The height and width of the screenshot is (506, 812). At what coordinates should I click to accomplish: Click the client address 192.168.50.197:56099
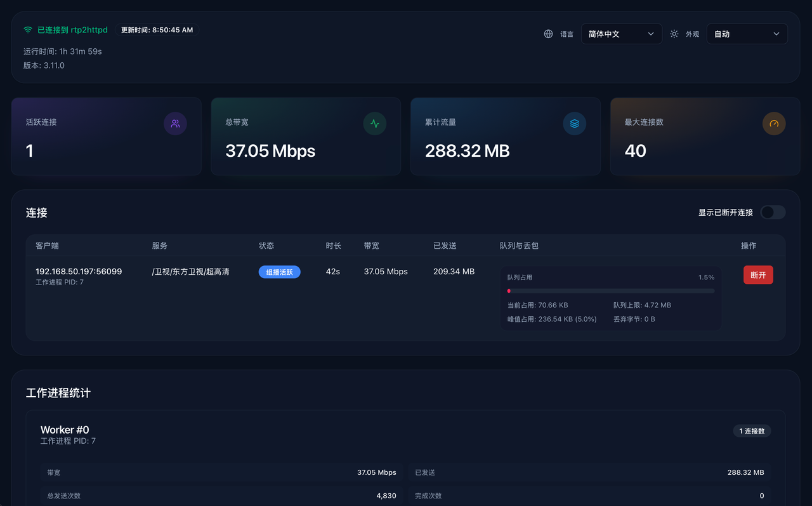[79, 271]
